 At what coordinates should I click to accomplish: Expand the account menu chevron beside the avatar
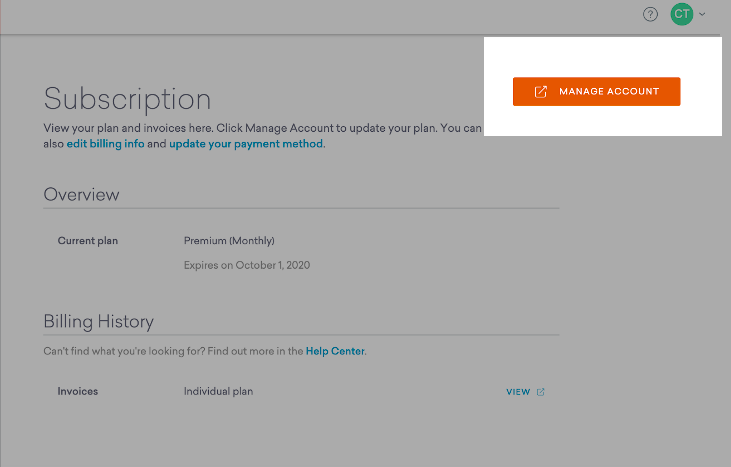[x=703, y=14]
